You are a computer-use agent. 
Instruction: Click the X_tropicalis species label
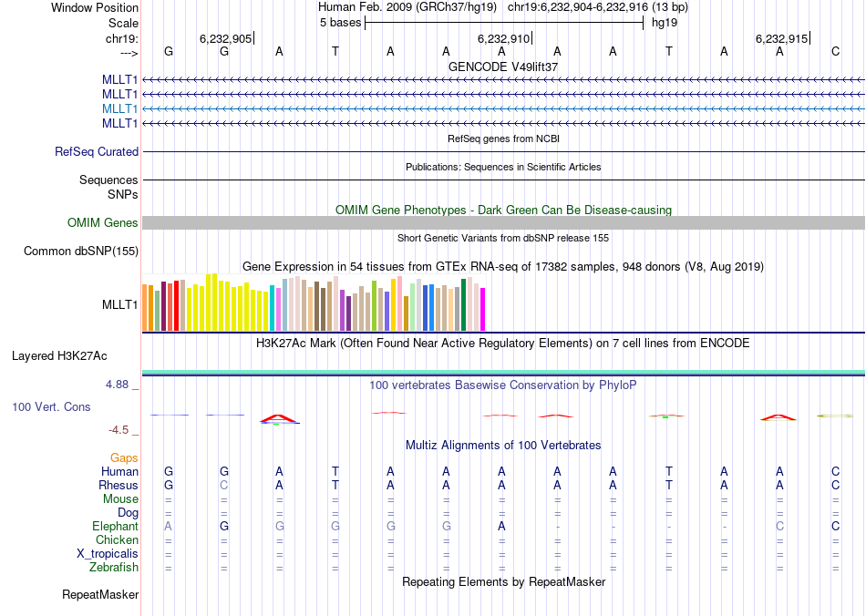pyautogui.click(x=108, y=554)
